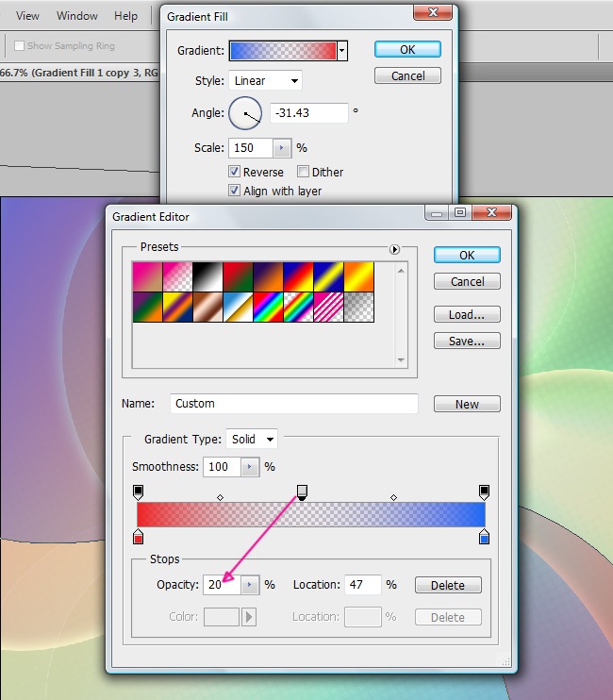Choose the black to white gradient preset
The width and height of the screenshot is (613, 700).
pyautogui.click(x=207, y=275)
